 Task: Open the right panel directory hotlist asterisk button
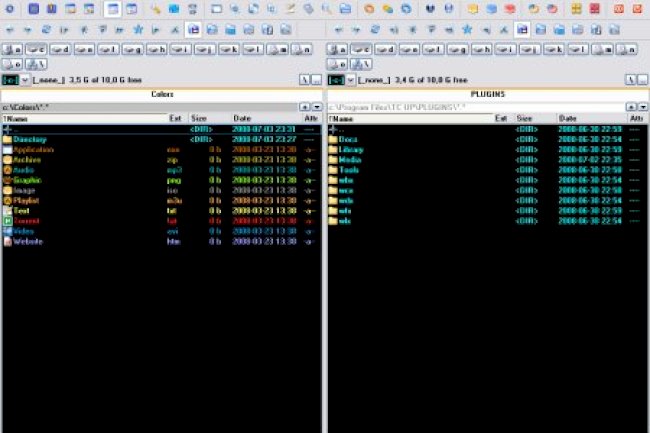631,107
